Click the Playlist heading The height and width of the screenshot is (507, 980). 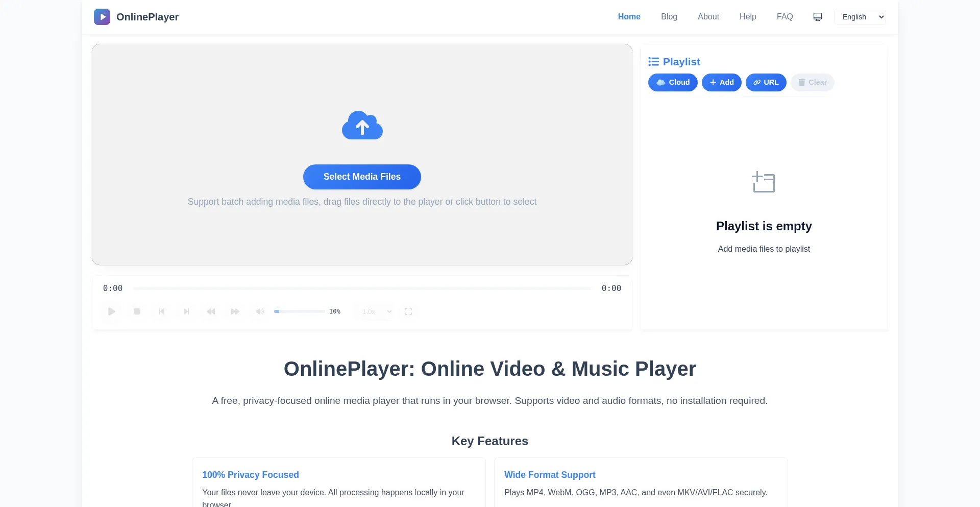tap(681, 62)
